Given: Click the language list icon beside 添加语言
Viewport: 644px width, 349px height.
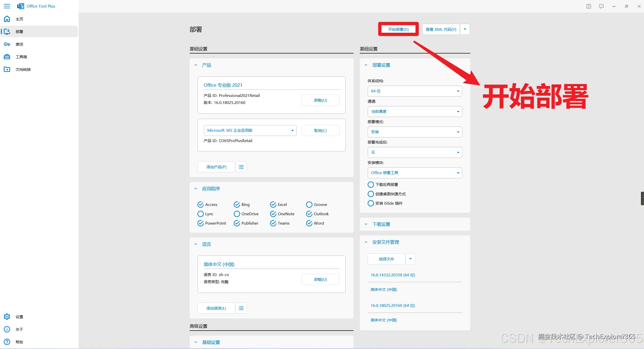Looking at the screenshot, I should tap(241, 308).
